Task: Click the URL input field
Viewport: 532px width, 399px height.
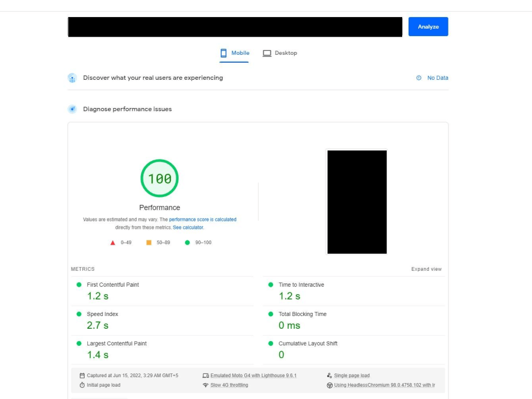Action: 235,27
